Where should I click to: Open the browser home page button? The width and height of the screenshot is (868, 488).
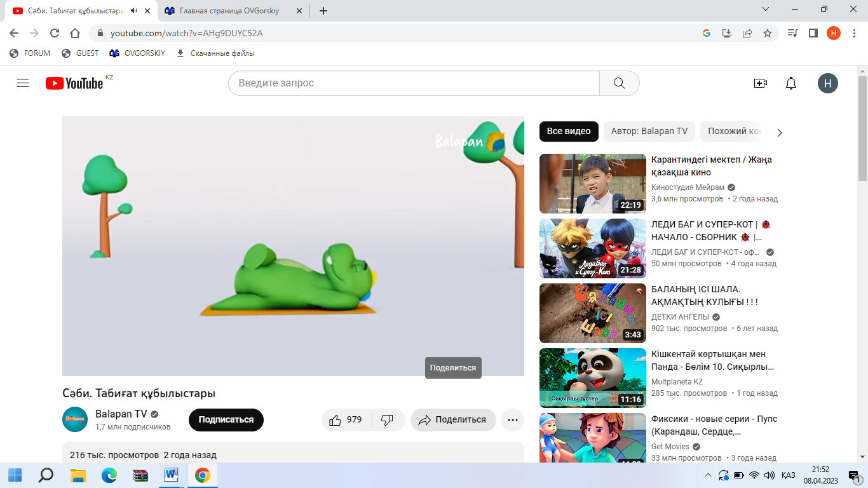point(75,33)
